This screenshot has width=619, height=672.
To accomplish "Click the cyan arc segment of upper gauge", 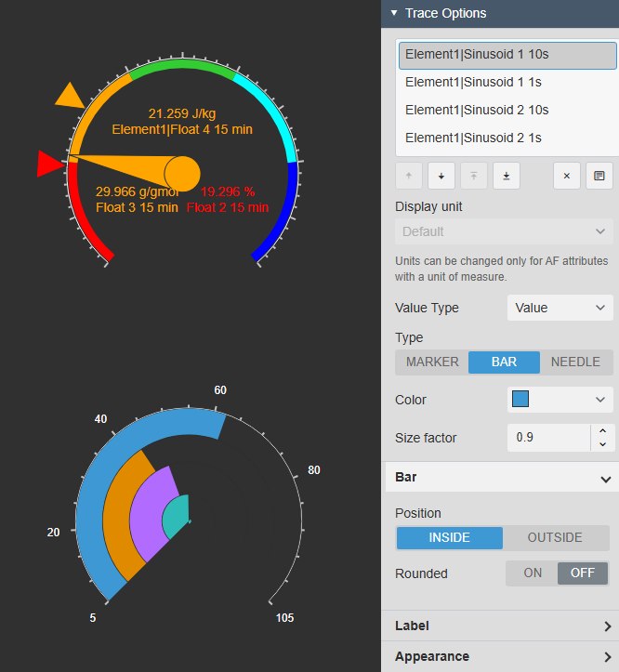I will (273, 111).
